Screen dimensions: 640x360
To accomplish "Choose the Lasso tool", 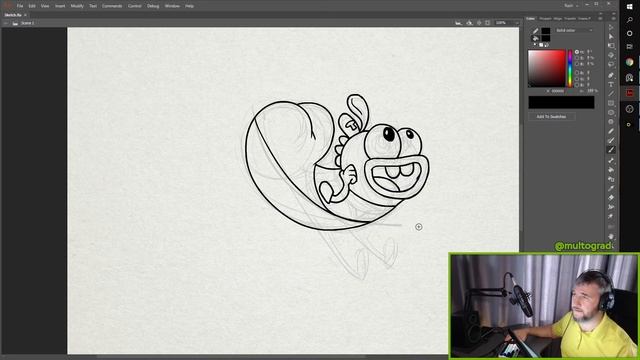I will pos(611,64).
